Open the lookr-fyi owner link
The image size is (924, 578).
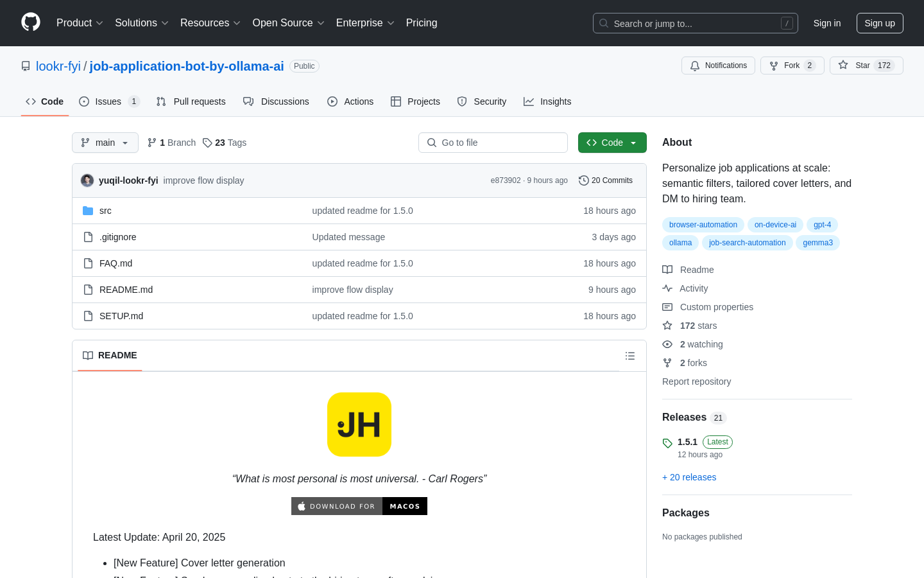pos(58,66)
